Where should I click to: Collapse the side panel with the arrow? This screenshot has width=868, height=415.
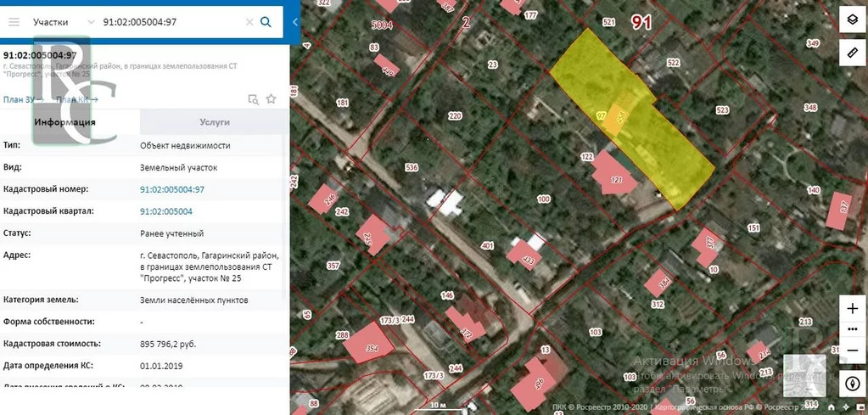[295, 22]
